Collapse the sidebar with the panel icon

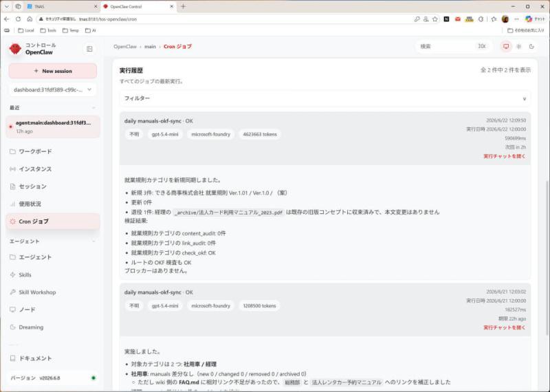89,49
